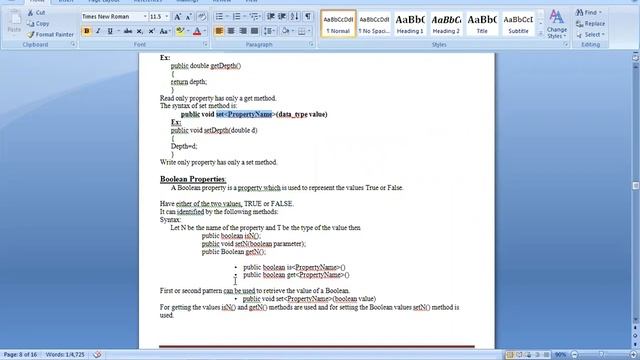This screenshot has width=640, height=360.
Task: Apply superscript formatting
Action: (151, 31)
